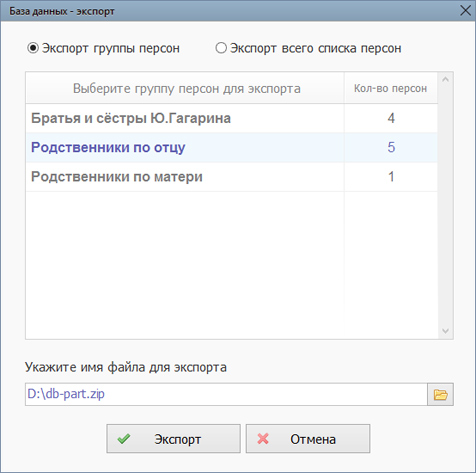Click the count cell showing 5
This screenshot has height=473, width=476.
pyautogui.click(x=391, y=147)
